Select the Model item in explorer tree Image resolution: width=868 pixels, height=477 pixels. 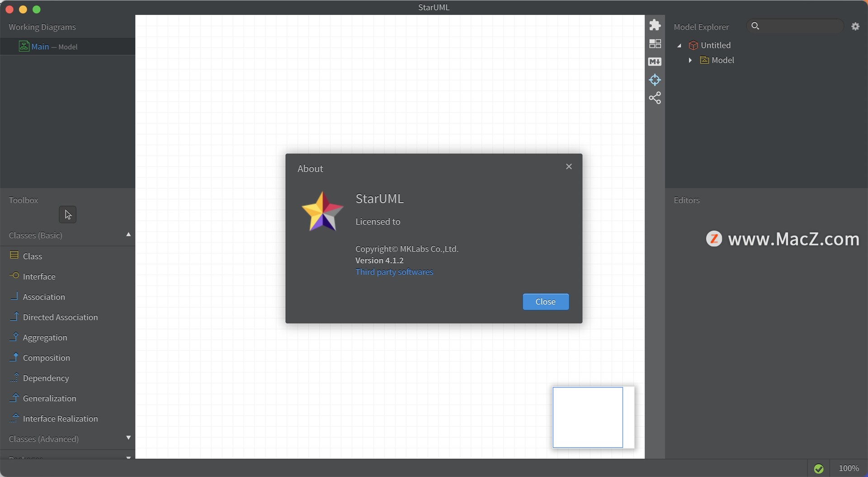723,60
